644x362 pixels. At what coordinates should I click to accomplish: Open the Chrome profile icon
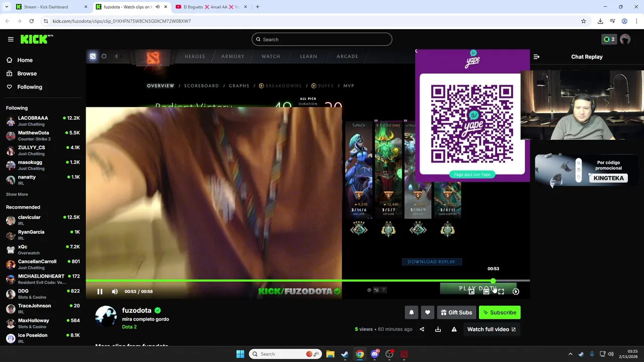[624, 21]
